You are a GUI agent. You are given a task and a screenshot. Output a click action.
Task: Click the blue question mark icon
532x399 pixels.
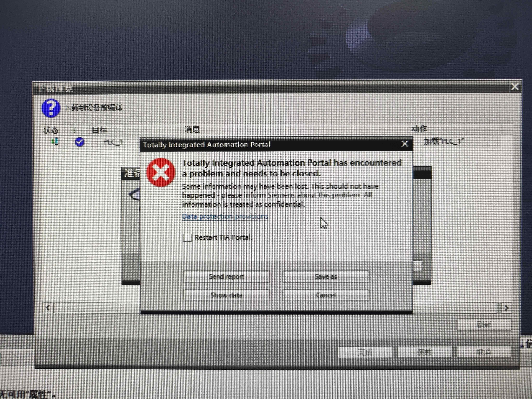pos(51,108)
